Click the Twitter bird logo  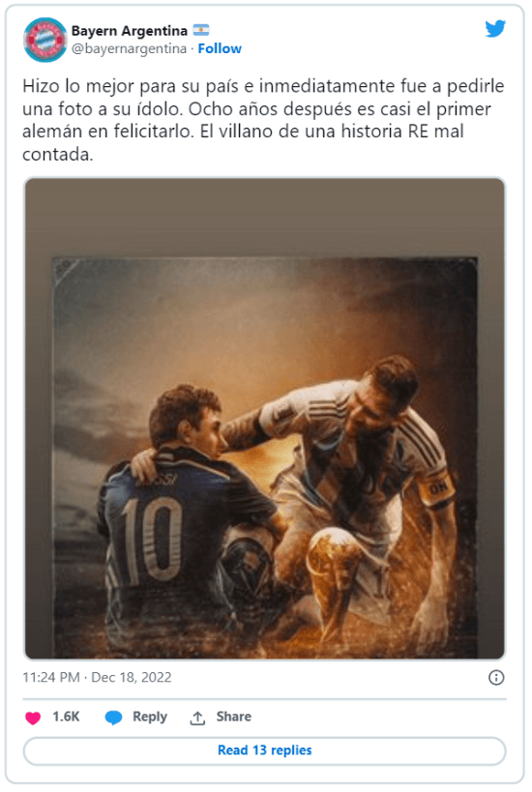coord(495,29)
